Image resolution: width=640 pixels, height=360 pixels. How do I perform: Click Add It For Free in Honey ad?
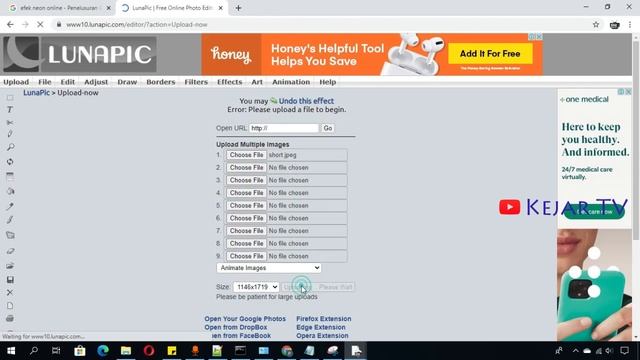click(490, 54)
